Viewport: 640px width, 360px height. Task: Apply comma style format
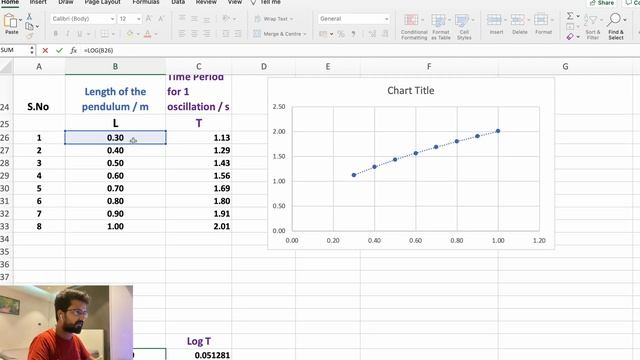point(353,34)
